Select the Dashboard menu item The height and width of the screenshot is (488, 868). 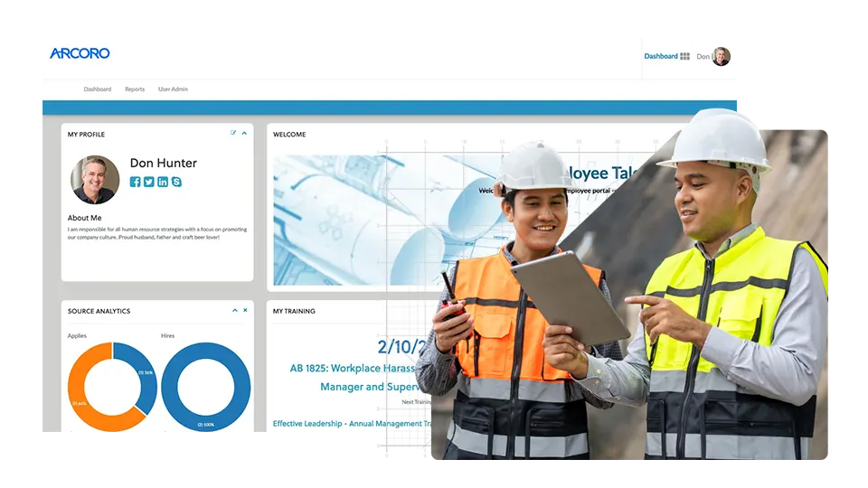point(98,89)
